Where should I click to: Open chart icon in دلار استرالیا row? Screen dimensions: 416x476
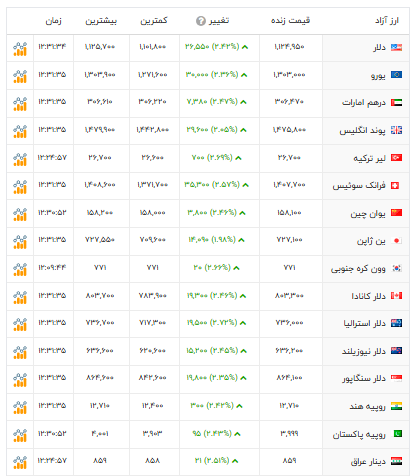[x=20, y=325]
